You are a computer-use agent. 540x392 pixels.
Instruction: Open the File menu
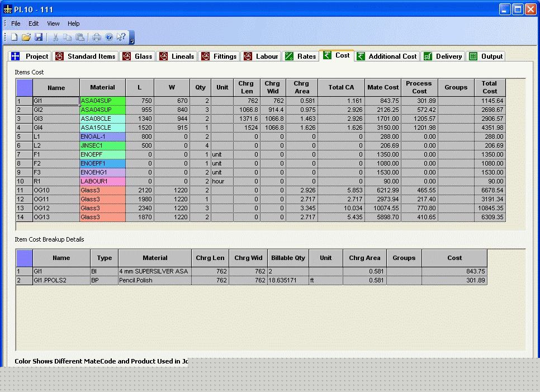click(x=16, y=23)
